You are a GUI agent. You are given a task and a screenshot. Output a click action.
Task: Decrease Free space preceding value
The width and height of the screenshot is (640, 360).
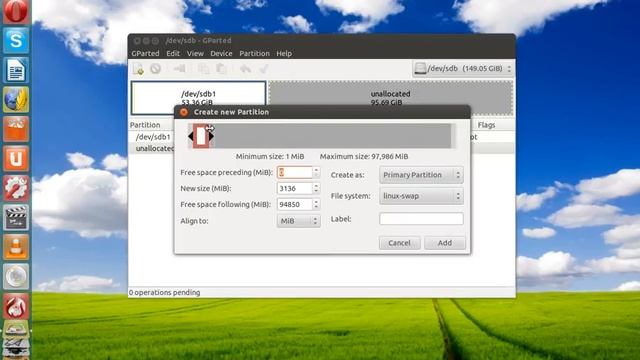tap(316, 175)
